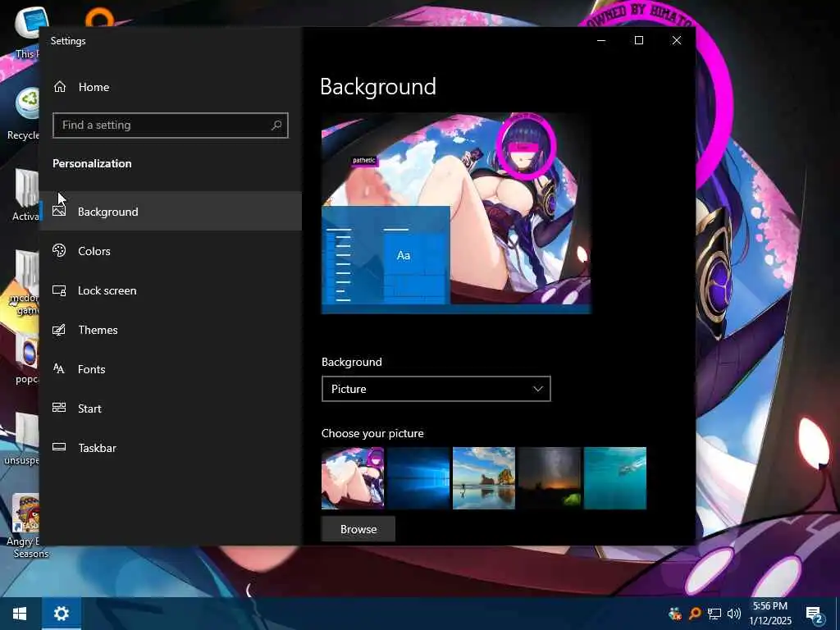Open Start settings via the tiles icon
The width and height of the screenshot is (840, 630).
(59, 408)
